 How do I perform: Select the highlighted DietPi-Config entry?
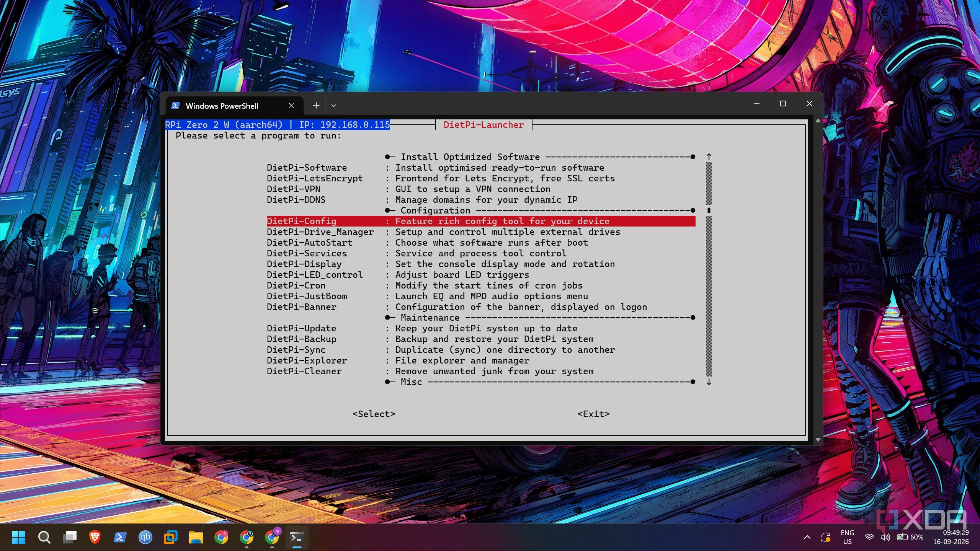(481, 221)
